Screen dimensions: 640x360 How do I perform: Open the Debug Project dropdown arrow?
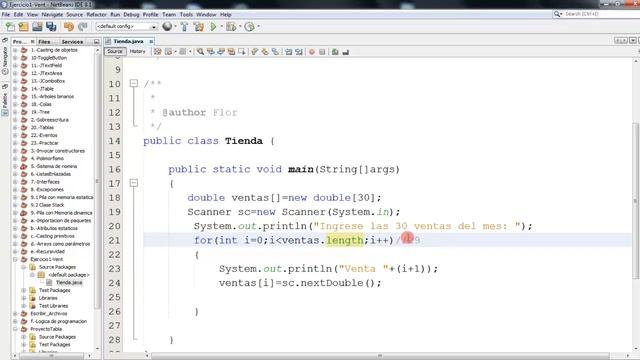click(x=240, y=27)
